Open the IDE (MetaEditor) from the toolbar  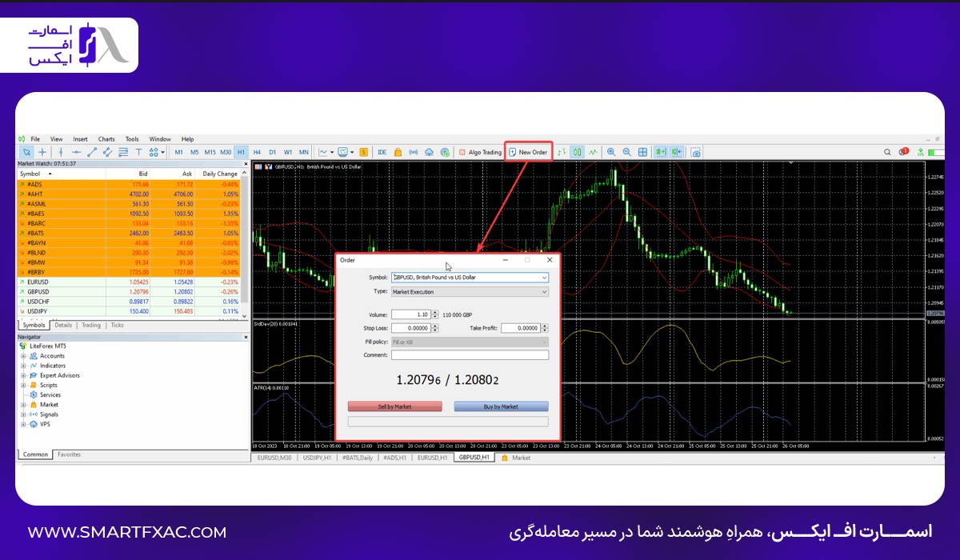(382, 152)
